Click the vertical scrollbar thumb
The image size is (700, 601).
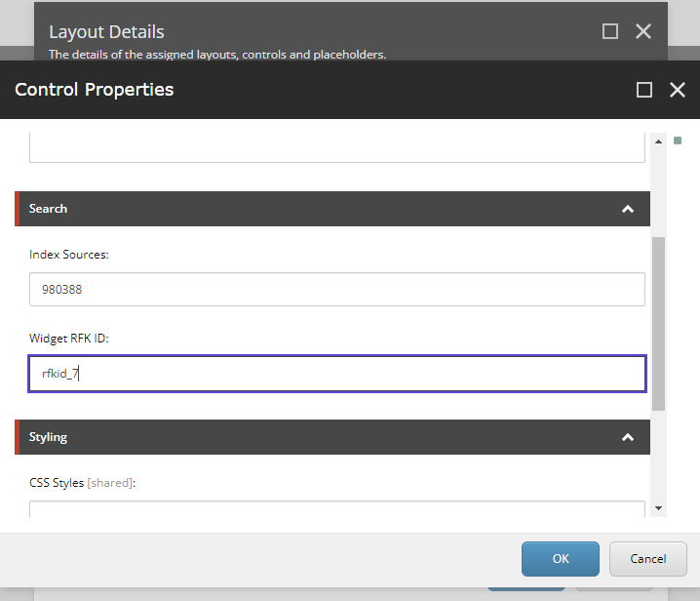tap(658, 322)
